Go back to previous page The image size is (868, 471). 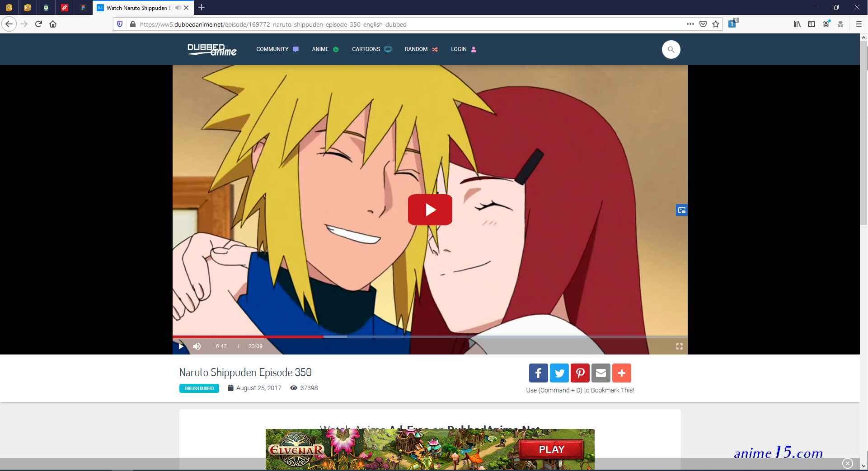9,24
